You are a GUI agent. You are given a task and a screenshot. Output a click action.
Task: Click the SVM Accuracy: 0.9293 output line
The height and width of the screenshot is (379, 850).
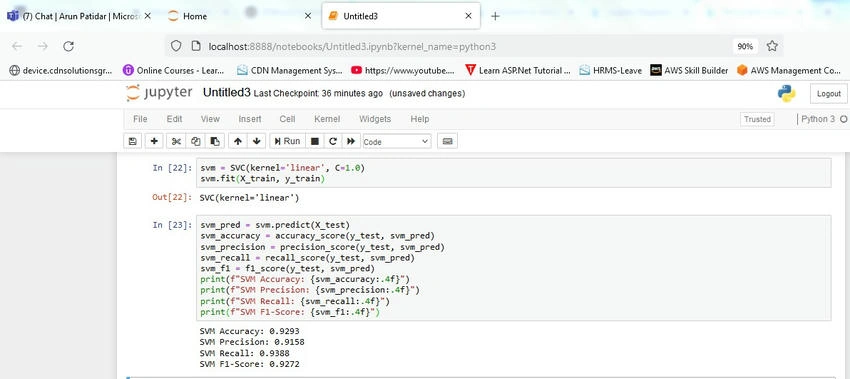249,331
